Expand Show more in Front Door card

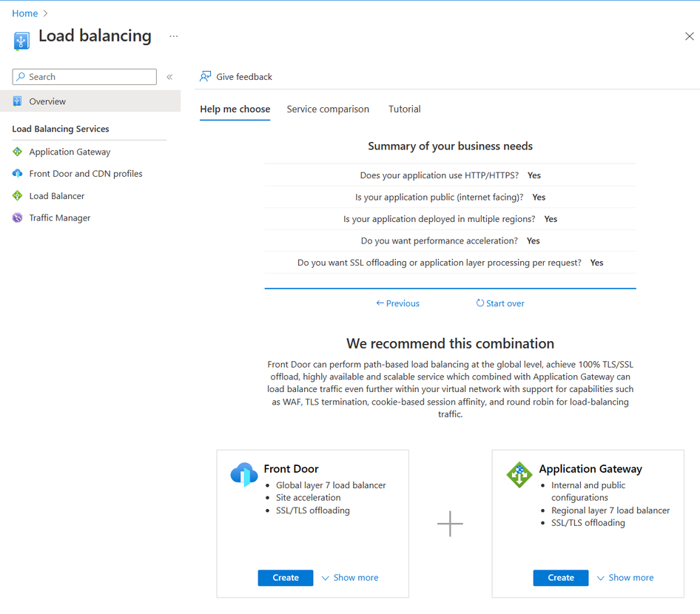click(x=350, y=578)
